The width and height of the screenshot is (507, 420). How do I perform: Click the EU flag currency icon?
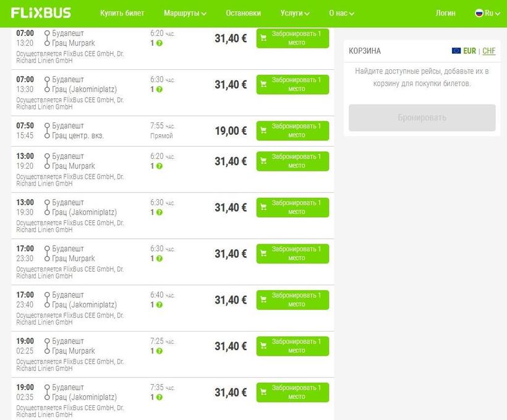[x=456, y=51]
